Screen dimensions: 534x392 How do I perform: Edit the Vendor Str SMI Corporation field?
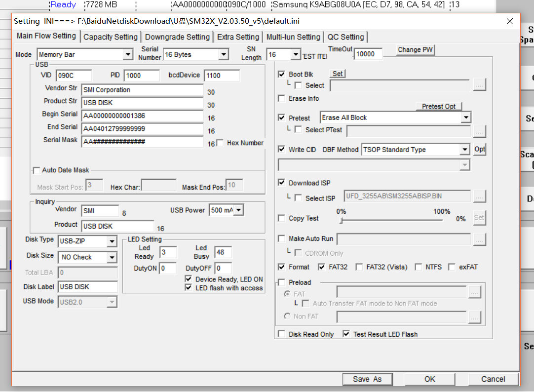click(142, 90)
